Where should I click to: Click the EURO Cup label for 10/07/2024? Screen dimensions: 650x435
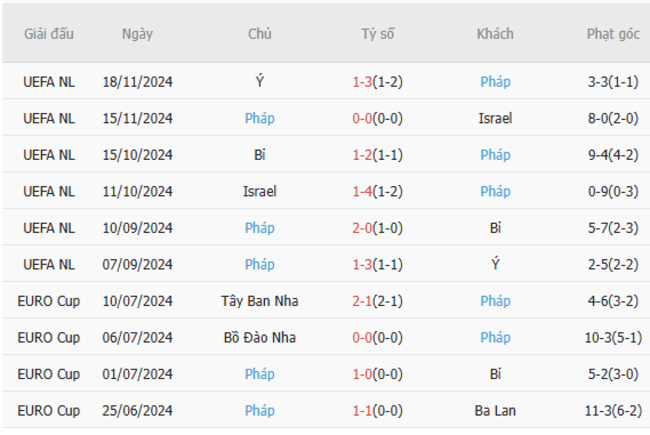coord(49,301)
